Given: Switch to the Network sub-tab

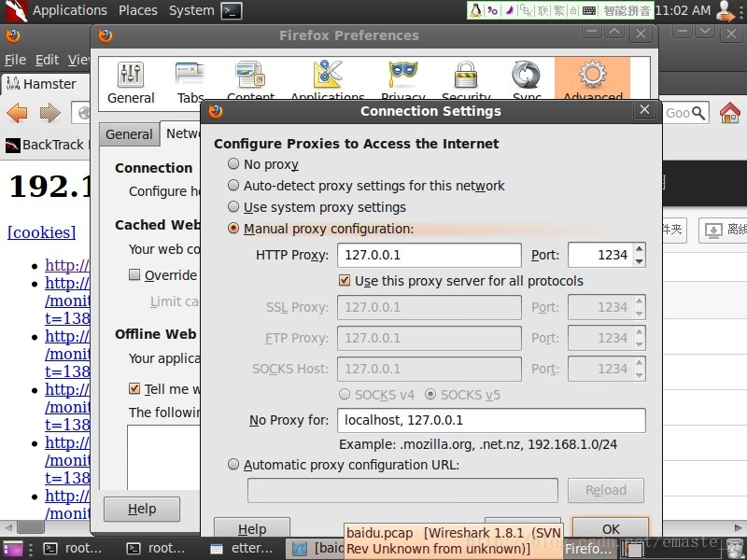Looking at the screenshot, I should point(182,133).
